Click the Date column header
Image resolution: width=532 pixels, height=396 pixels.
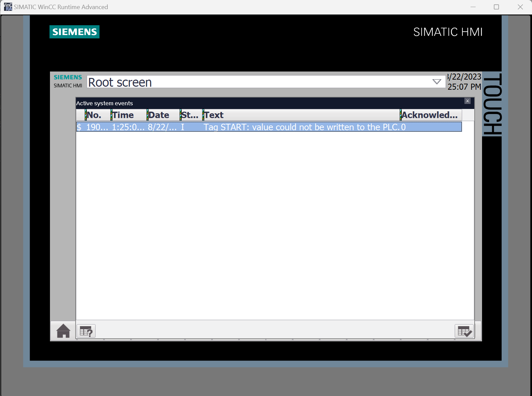163,115
